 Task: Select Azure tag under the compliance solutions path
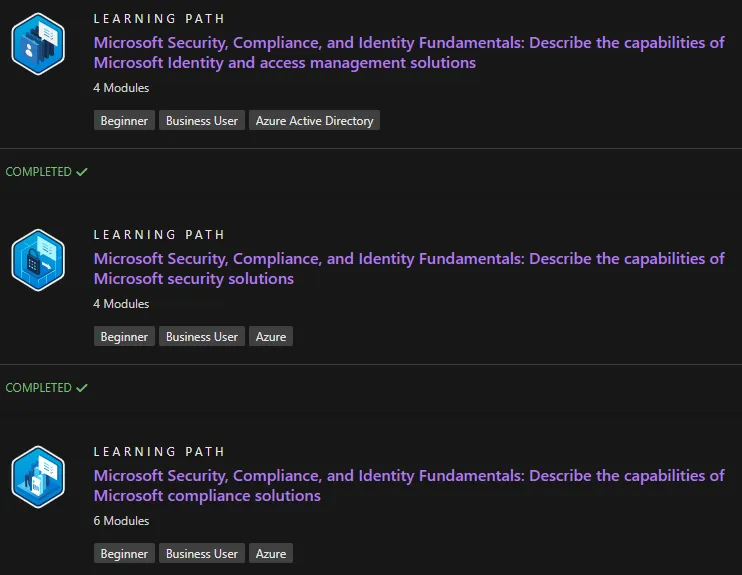(271, 554)
